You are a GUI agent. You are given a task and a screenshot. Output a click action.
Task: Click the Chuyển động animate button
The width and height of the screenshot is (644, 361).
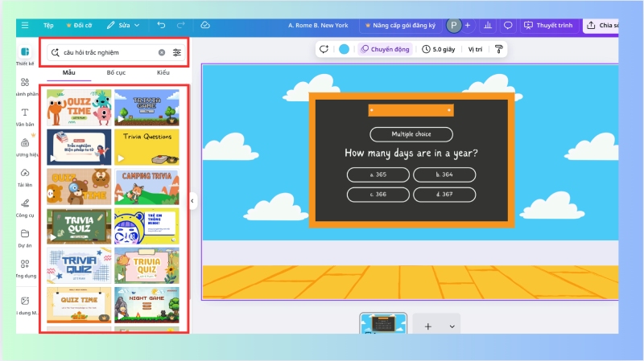tap(385, 49)
